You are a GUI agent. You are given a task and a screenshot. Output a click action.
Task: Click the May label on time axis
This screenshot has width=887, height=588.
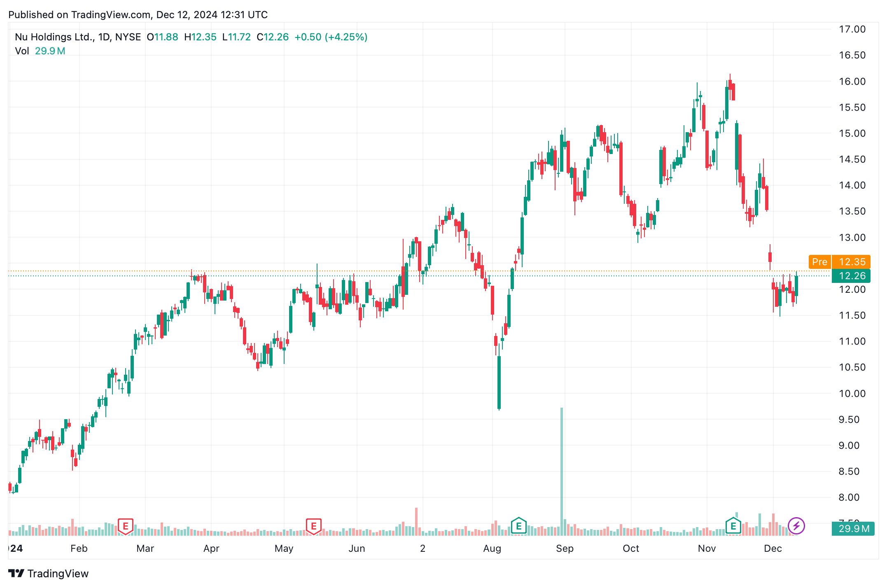pos(284,548)
